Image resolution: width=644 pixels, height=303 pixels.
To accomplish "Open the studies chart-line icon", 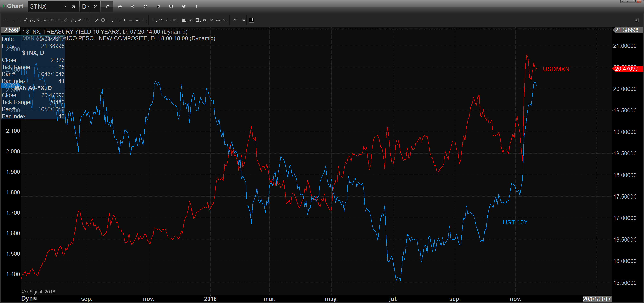I will pyautogui.click(x=120, y=7).
